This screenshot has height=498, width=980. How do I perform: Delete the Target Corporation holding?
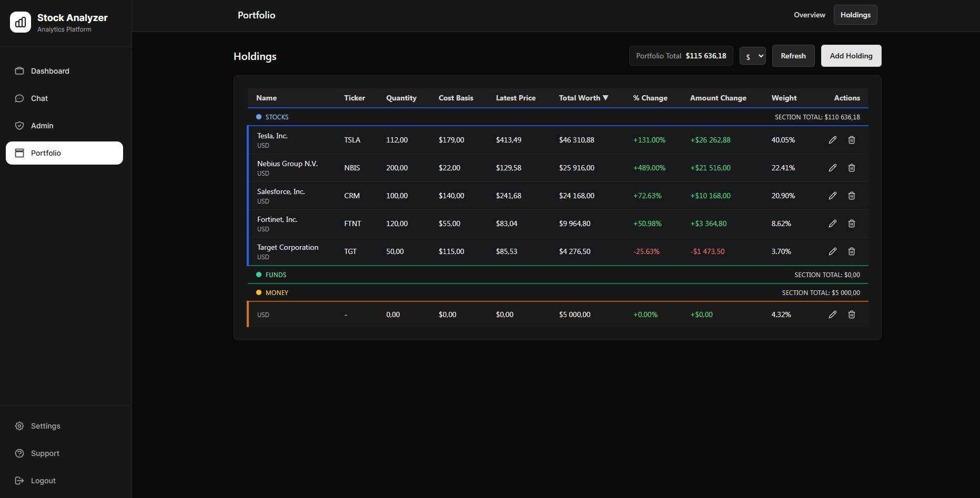(852, 251)
